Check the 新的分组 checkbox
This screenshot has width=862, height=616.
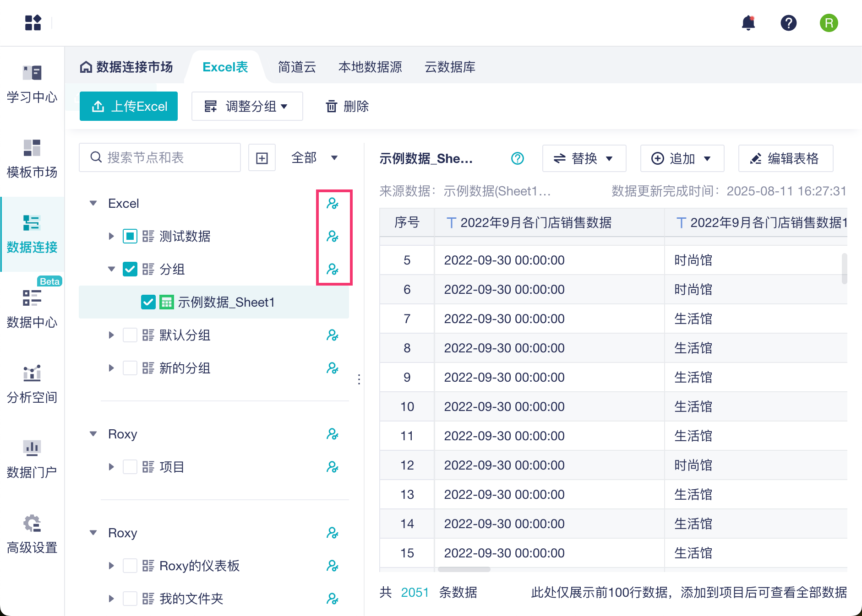(130, 368)
